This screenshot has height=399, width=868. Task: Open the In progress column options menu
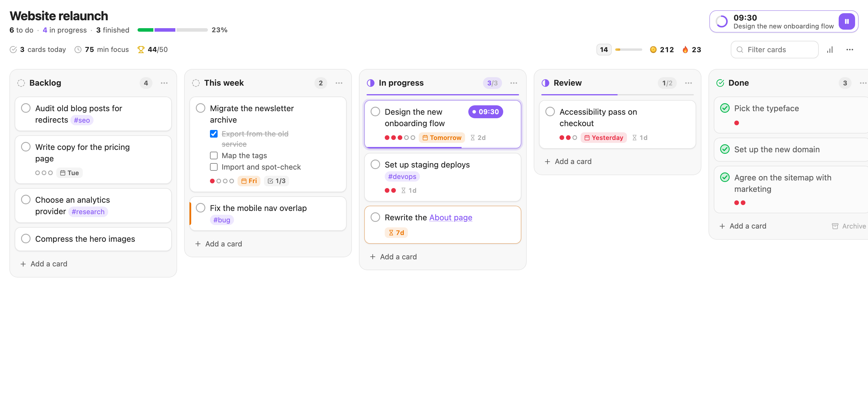click(513, 83)
